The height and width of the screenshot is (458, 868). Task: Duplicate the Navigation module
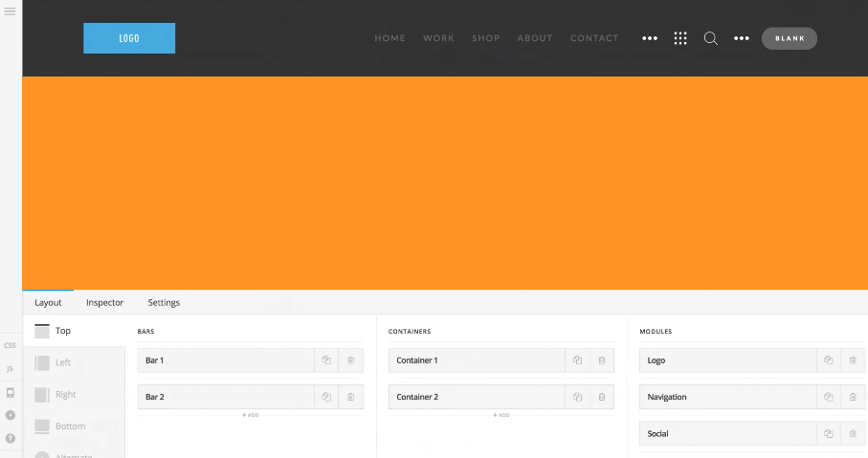point(828,397)
